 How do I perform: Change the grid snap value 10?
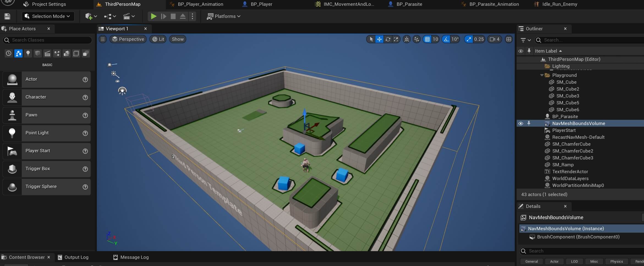point(435,39)
